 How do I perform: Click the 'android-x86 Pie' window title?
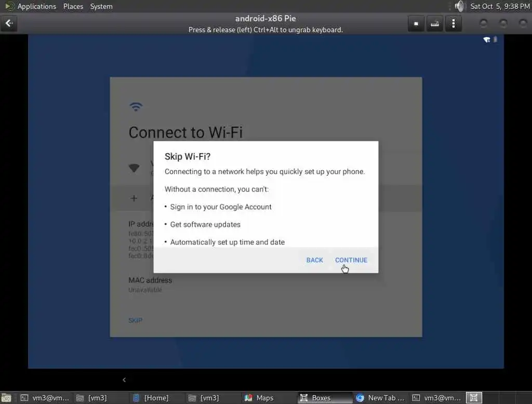(x=265, y=18)
